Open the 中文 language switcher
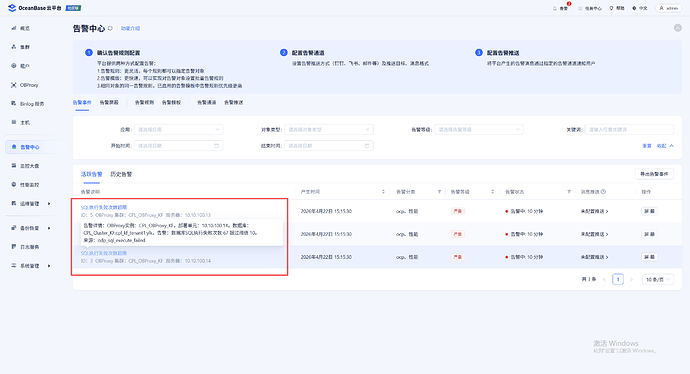The height and width of the screenshot is (374, 690). pyautogui.click(x=640, y=8)
